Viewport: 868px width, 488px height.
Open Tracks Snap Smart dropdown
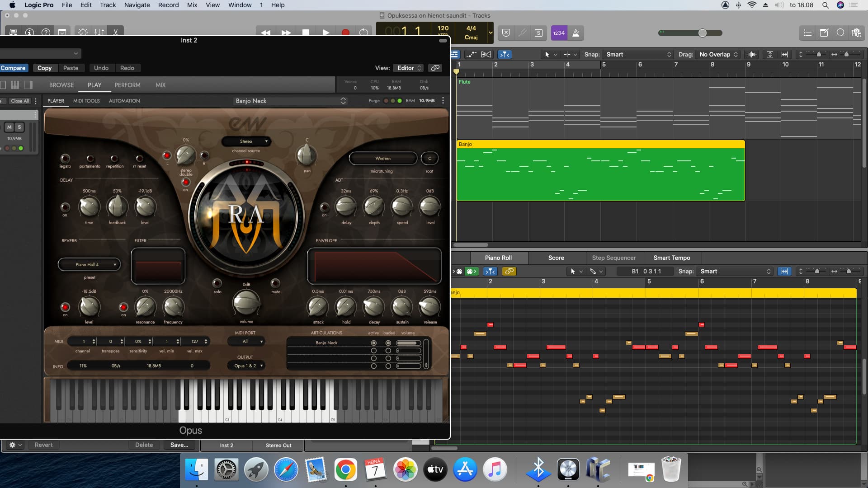[x=637, y=54]
